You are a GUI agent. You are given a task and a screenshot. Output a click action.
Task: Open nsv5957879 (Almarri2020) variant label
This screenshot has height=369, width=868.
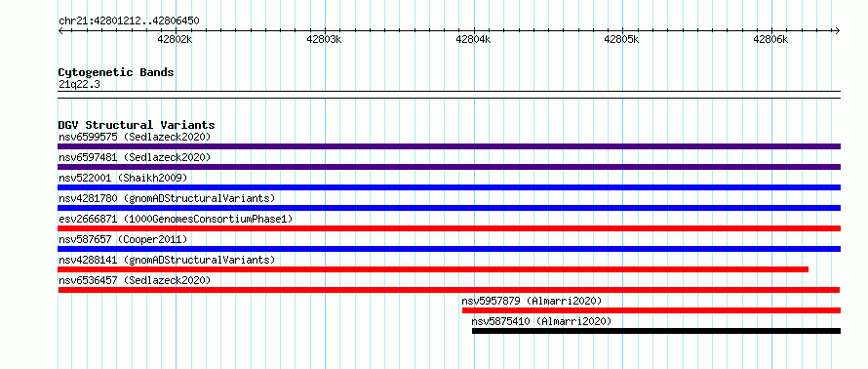pyautogui.click(x=532, y=301)
